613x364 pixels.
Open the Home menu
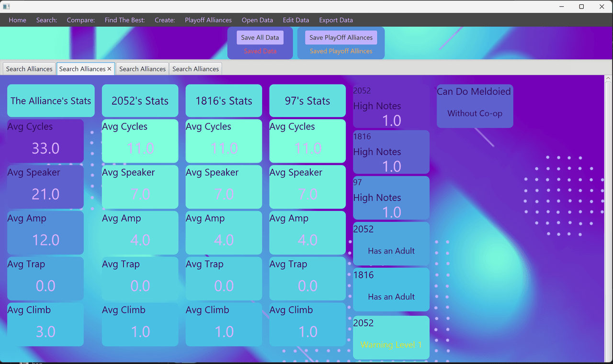tap(18, 20)
